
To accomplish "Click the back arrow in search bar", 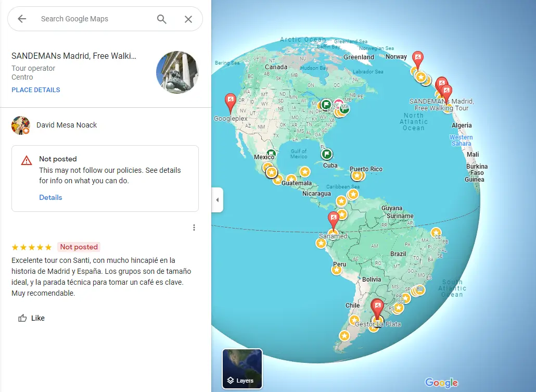I will (x=22, y=19).
